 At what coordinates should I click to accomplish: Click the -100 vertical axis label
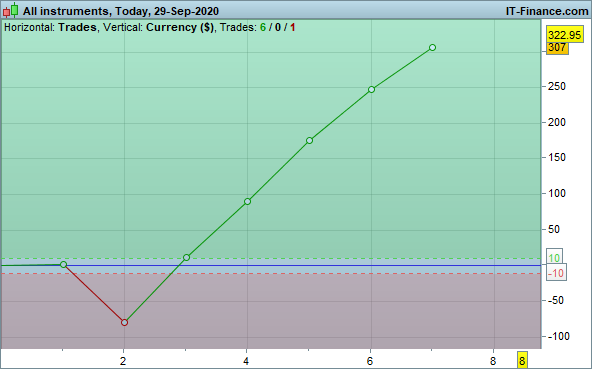click(558, 337)
